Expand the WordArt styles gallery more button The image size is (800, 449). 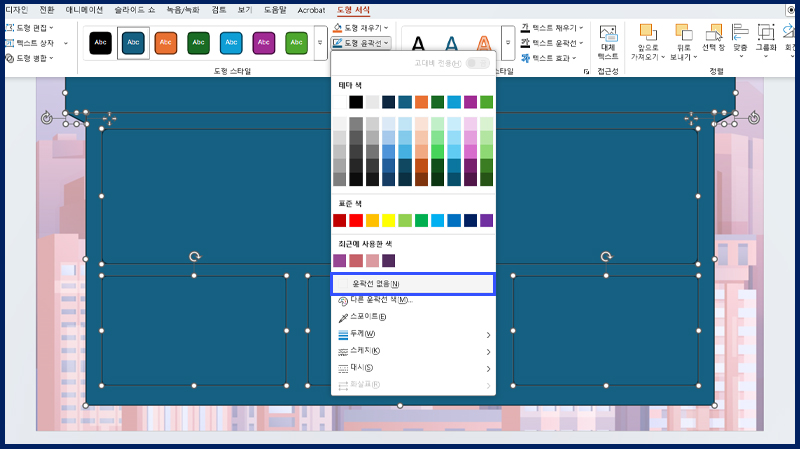508,43
